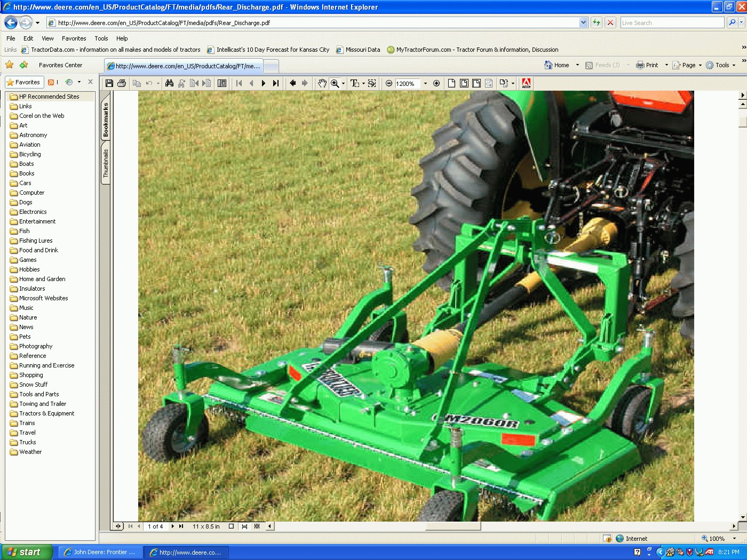Choose the Zoom In magnifier tool
The width and height of the screenshot is (747, 560).
click(335, 83)
